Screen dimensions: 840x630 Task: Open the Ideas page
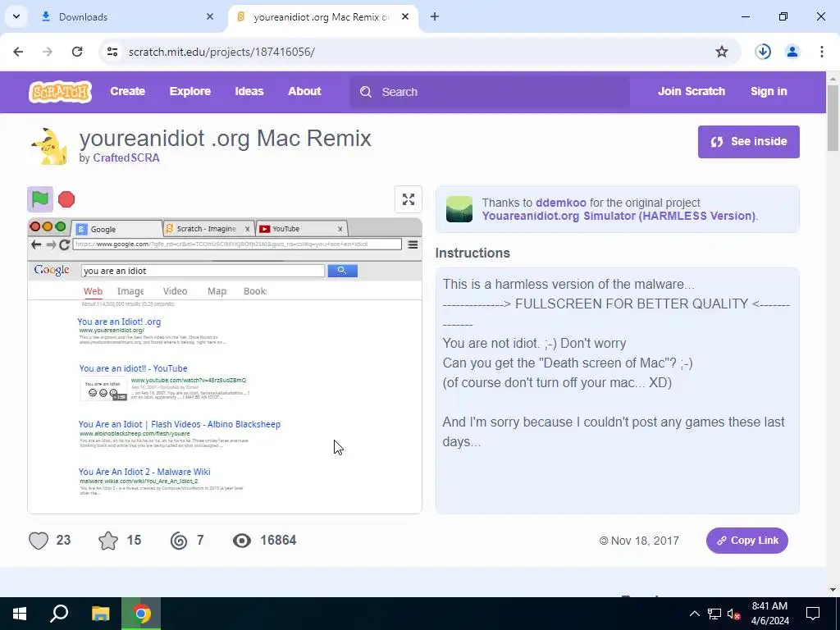249,92
